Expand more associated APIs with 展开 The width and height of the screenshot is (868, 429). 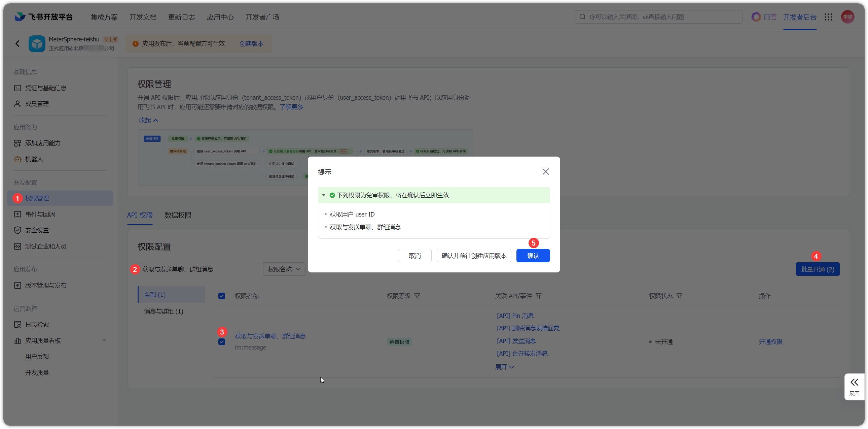point(504,367)
